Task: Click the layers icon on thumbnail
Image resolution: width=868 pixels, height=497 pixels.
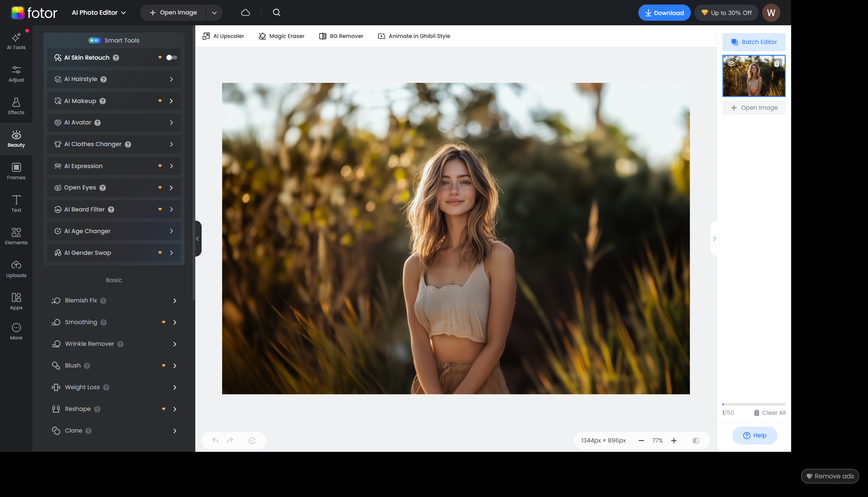Action: (x=731, y=64)
